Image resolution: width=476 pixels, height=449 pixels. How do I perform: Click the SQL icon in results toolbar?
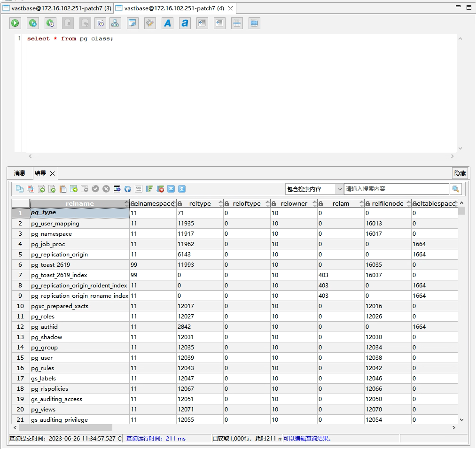coord(139,189)
